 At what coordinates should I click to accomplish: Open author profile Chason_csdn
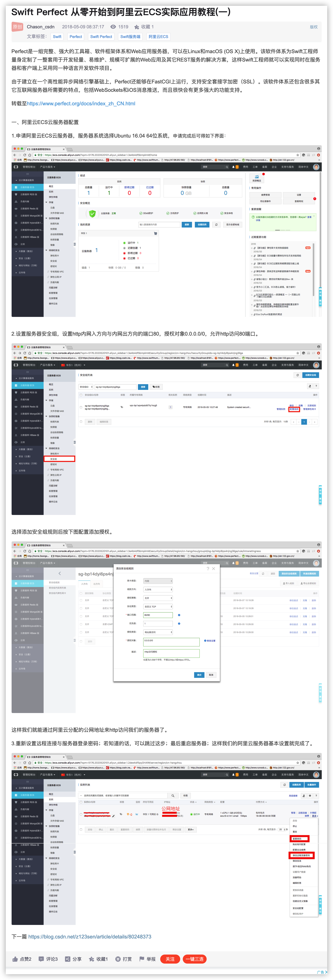click(x=41, y=27)
